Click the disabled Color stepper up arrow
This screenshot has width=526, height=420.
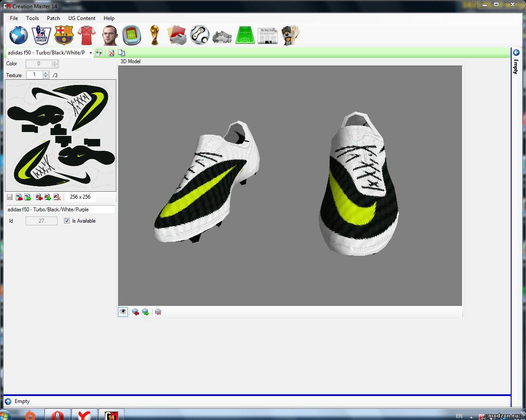55,62
